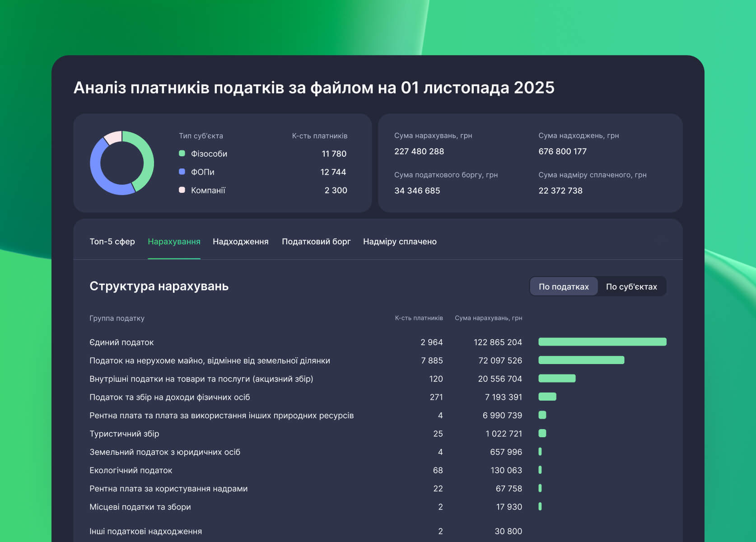Click the receipts total 676 800 177
The height and width of the screenshot is (542, 756).
coord(562,151)
